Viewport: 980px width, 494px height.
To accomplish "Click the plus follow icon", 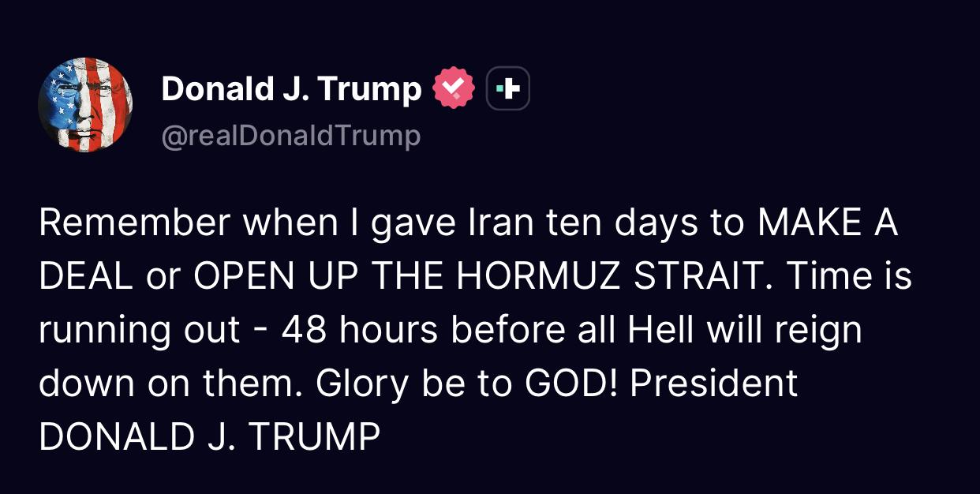I will click(507, 89).
